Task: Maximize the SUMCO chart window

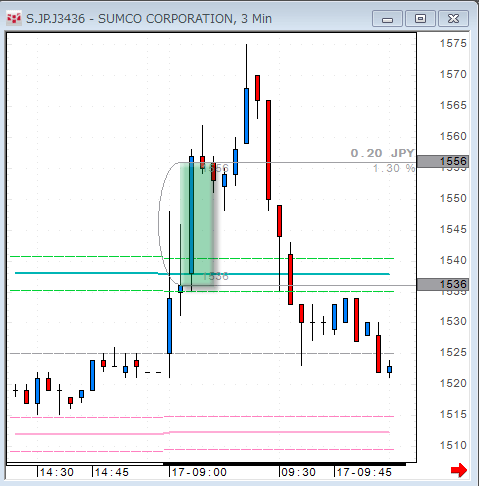Action: point(420,19)
